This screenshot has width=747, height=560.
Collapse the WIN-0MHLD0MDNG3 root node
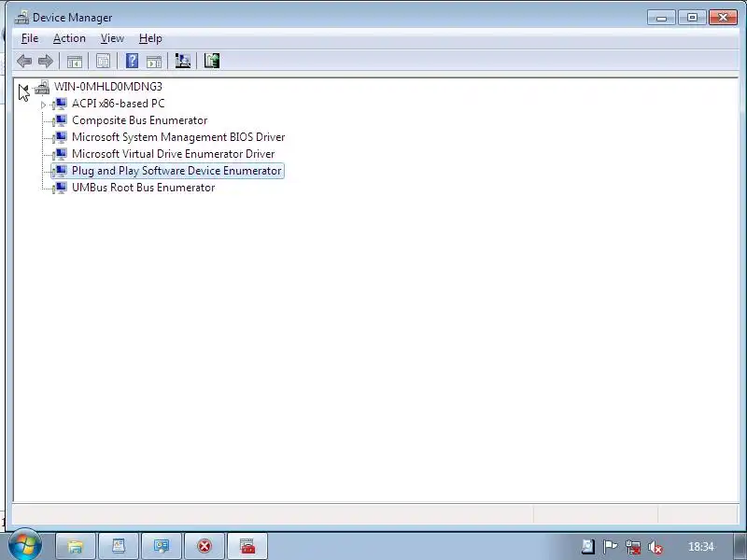coord(24,88)
